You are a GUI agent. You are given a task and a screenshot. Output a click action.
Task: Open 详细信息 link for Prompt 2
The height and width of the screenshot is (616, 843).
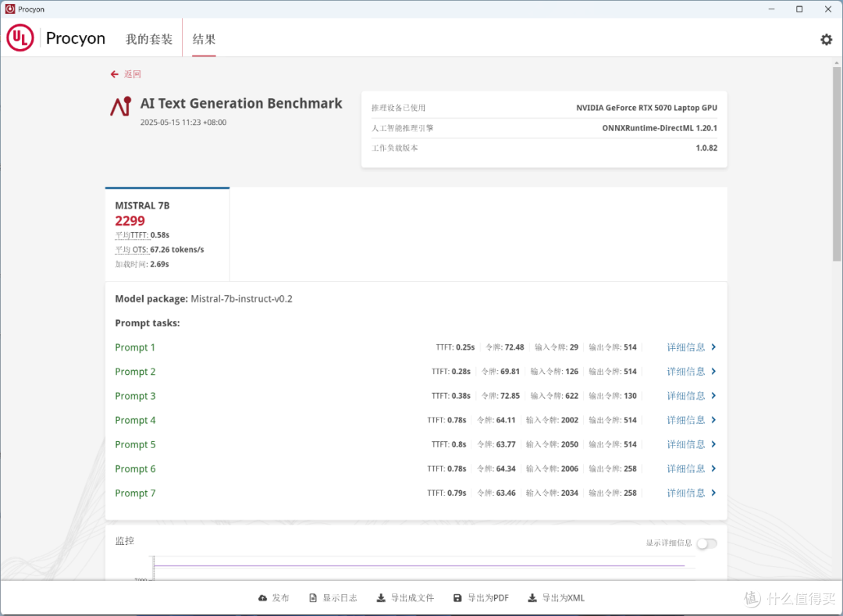click(685, 372)
